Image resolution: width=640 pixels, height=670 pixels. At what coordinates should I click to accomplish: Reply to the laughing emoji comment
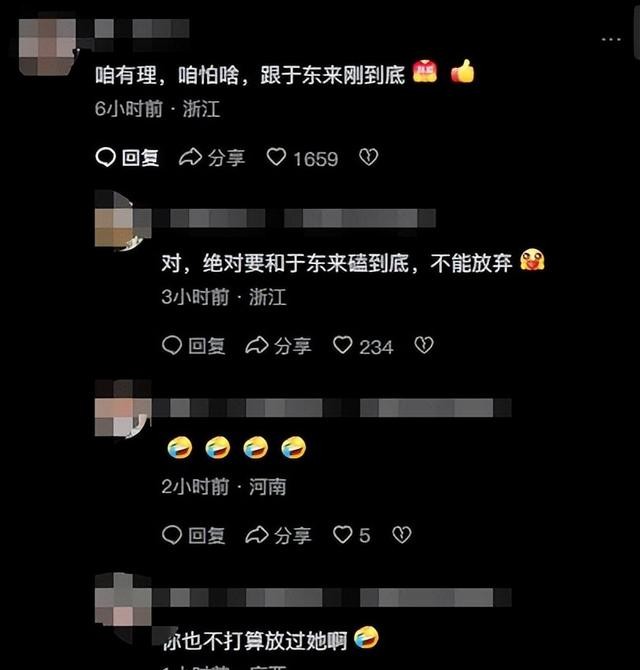click(194, 535)
